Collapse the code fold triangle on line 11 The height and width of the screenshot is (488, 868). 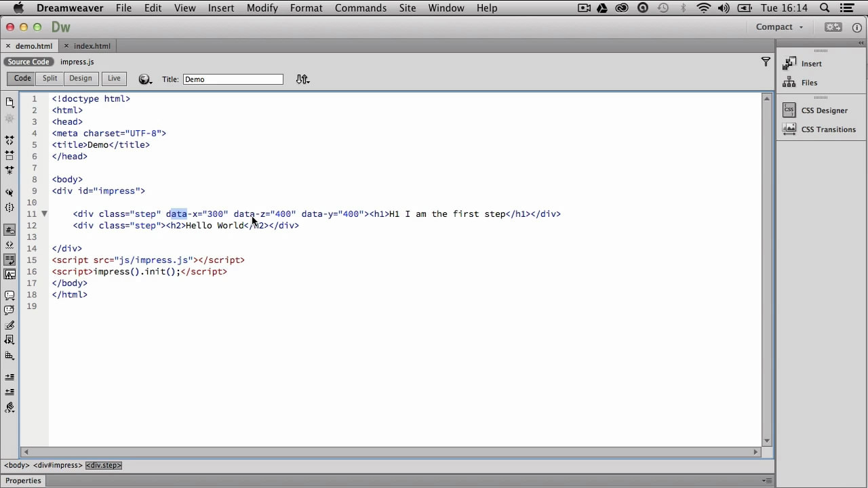click(x=44, y=214)
